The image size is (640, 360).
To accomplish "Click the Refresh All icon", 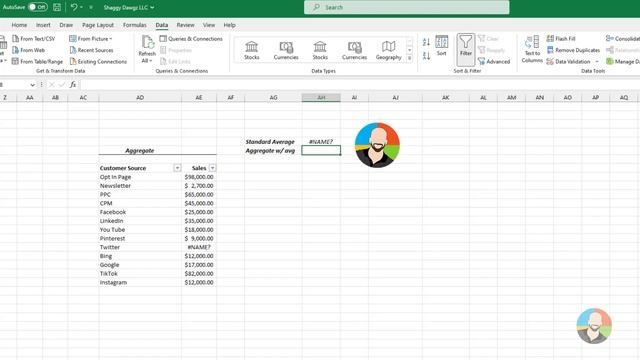I will point(147,42).
